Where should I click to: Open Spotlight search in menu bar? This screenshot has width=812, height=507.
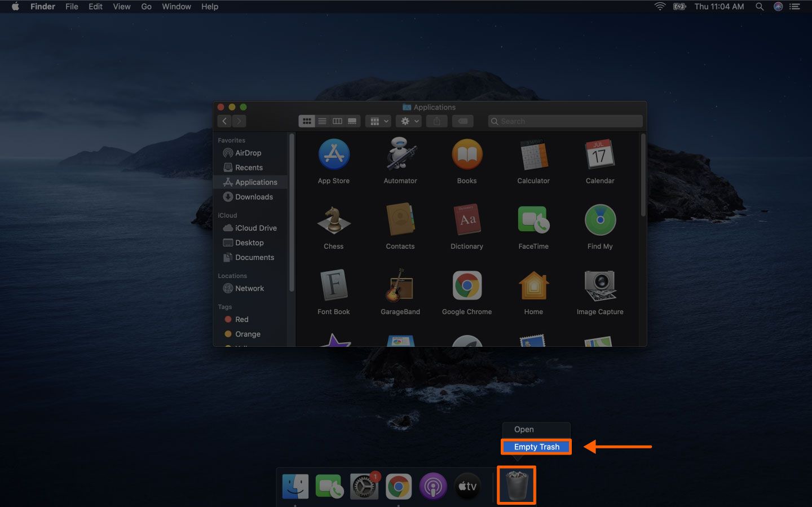pyautogui.click(x=760, y=7)
